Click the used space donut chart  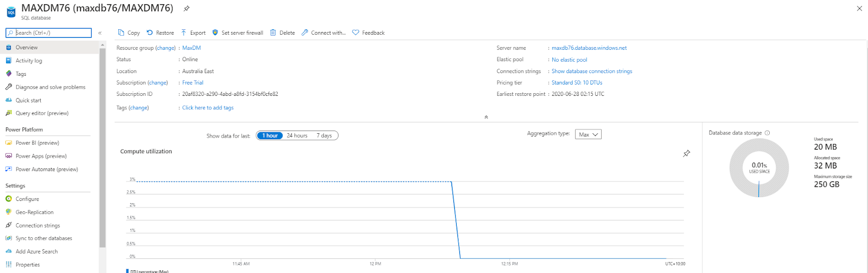click(x=759, y=168)
